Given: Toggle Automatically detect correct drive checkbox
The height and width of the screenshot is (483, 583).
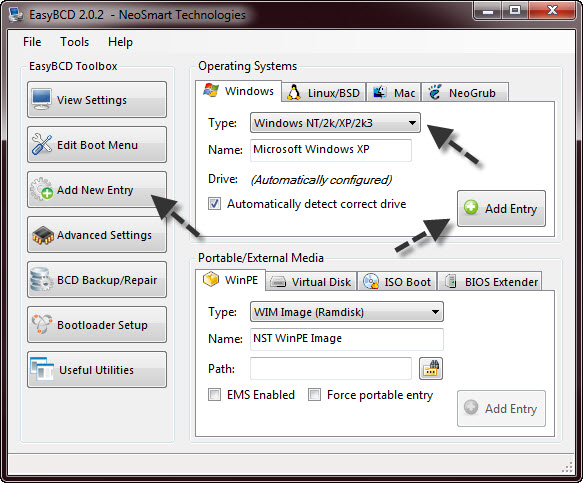Looking at the screenshot, I should 214,204.
